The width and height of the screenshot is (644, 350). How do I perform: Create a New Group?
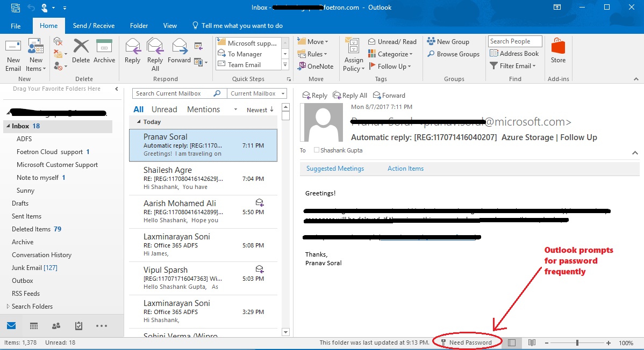[448, 41]
